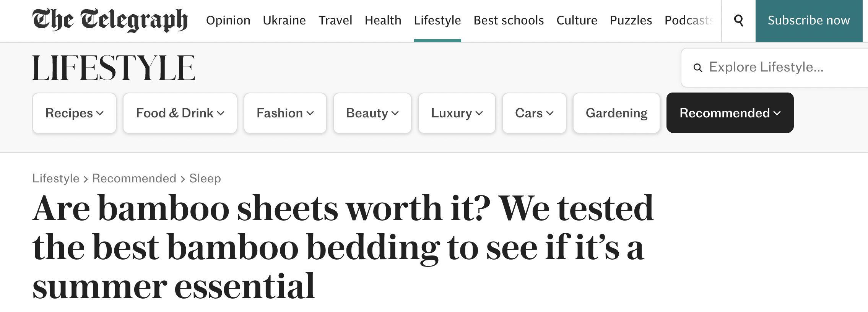Click The Telegraph logo
Viewport: 868px width, 312px height.
tap(110, 20)
